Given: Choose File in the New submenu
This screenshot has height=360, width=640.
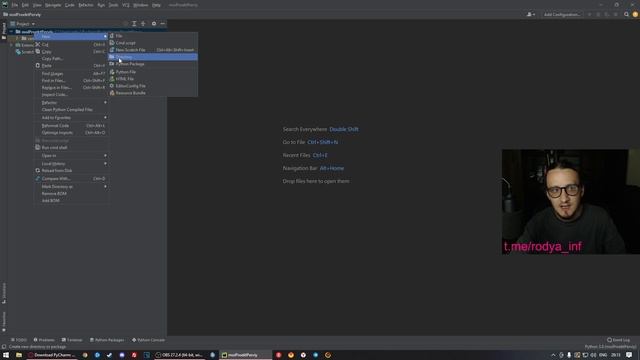Looking at the screenshot, I should point(153,36).
